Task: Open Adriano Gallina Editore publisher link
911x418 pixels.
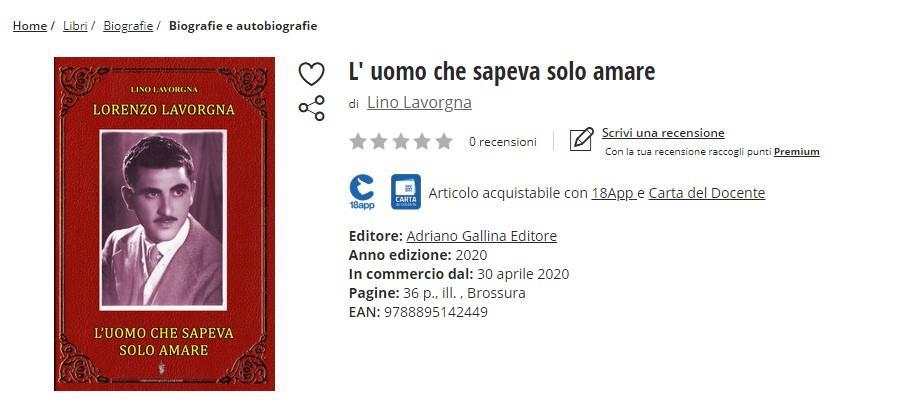Action: pyautogui.click(x=481, y=236)
